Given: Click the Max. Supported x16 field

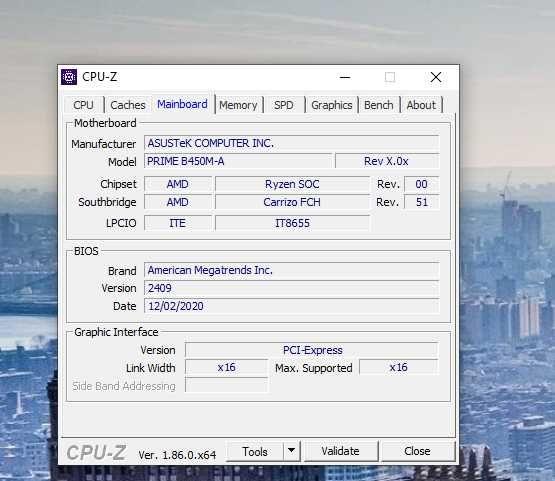Looking at the screenshot, I should [399, 367].
